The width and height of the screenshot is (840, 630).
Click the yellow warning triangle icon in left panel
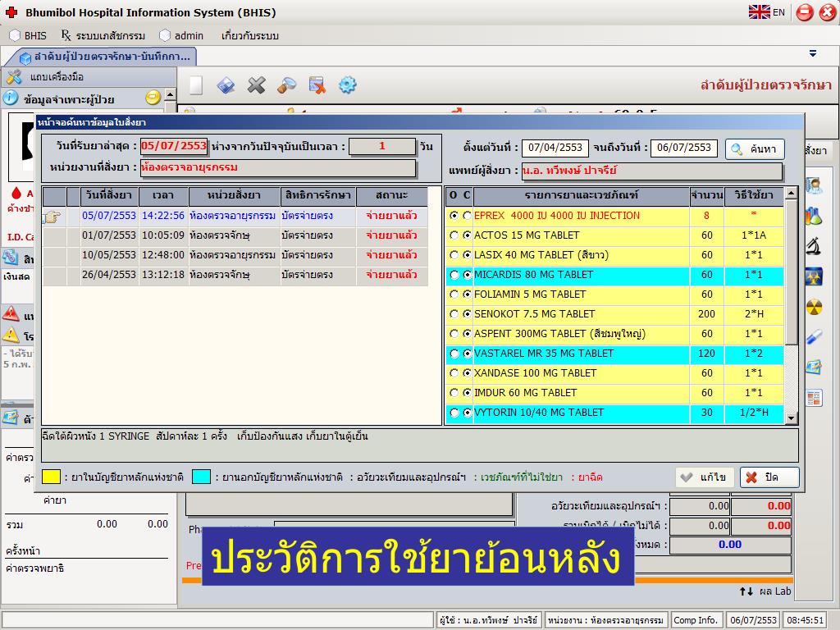(x=11, y=335)
